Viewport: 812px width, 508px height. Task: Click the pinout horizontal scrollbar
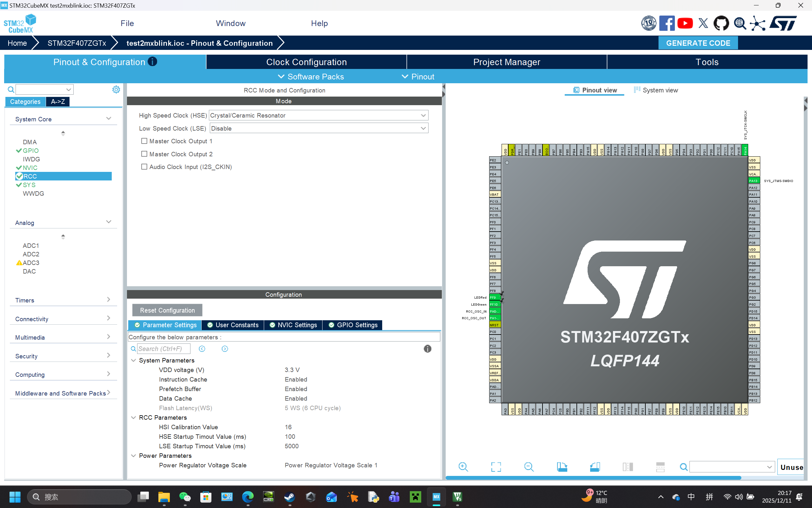[x=593, y=478]
